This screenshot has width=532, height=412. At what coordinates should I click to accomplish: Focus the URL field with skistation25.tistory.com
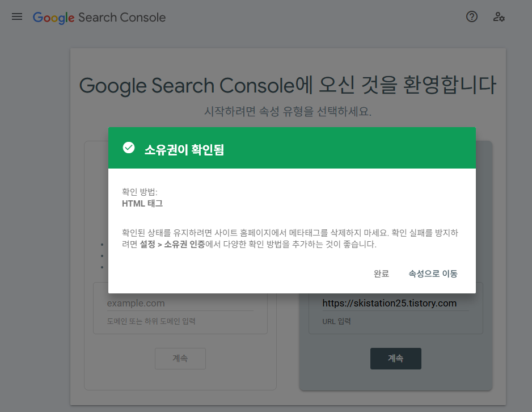[x=396, y=303]
